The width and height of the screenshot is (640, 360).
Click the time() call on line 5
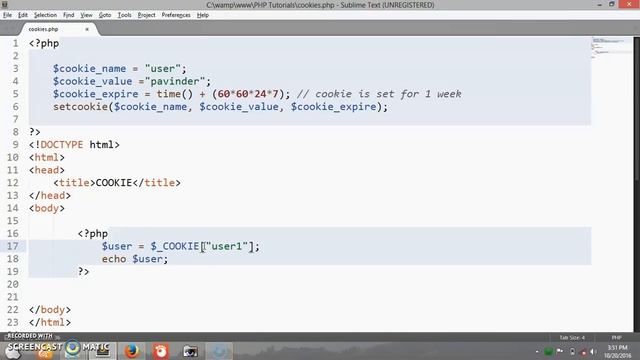(175, 94)
